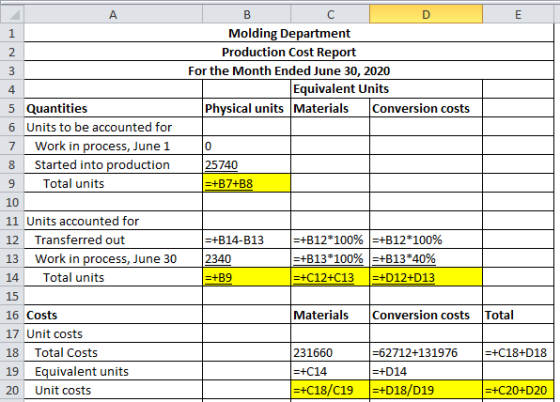Select row 14 header
Viewport: 560px width, 402px height.
click(12, 277)
